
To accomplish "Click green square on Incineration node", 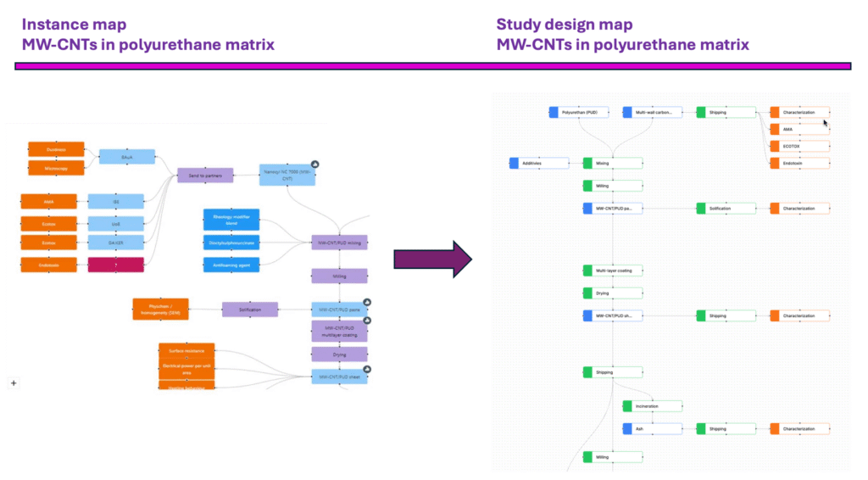I will 627,406.
